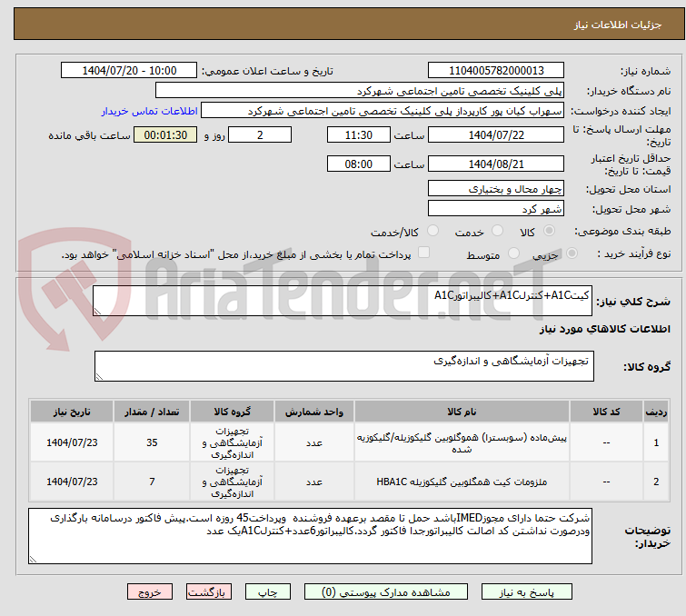The width and height of the screenshot is (686, 616).
Task: Select the جزیی purchase type radio
Action: pyautogui.click(x=572, y=253)
